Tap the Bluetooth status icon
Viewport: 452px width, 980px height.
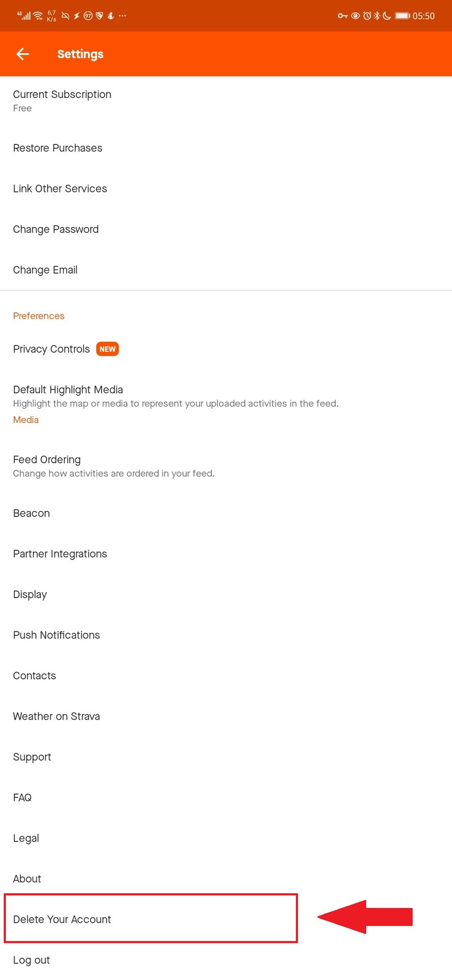pyautogui.click(x=377, y=16)
